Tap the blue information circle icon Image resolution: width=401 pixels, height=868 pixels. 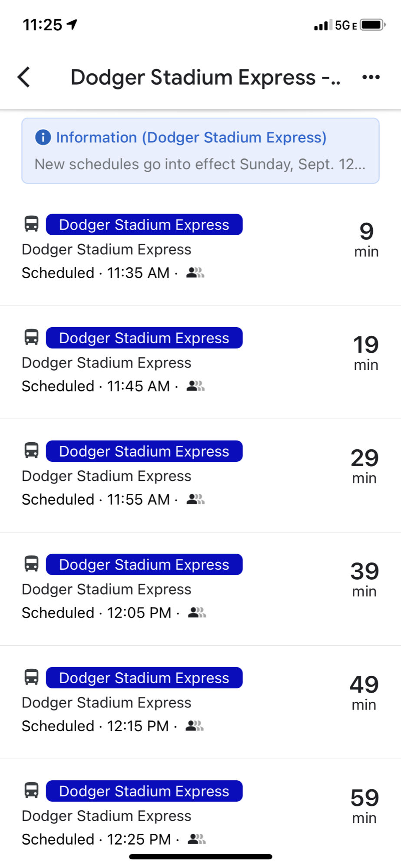pyautogui.click(x=43, y=137)
